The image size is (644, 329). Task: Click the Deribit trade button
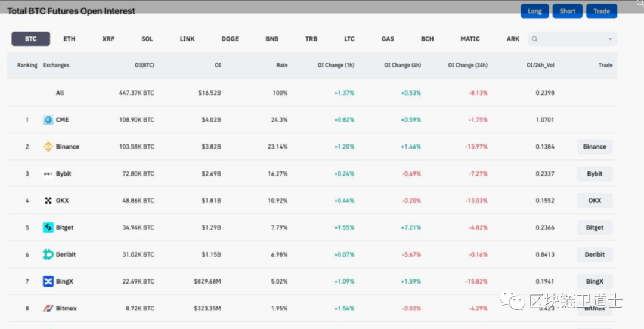[x=595, y=254]
